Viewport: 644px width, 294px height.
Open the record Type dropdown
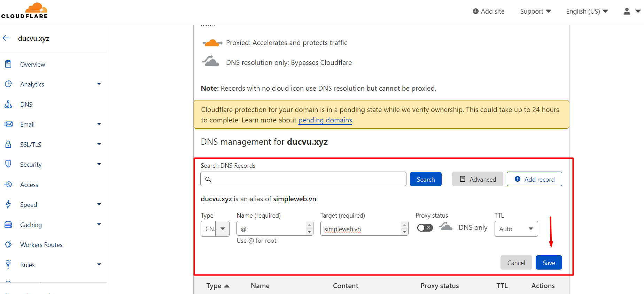(215, 229)
